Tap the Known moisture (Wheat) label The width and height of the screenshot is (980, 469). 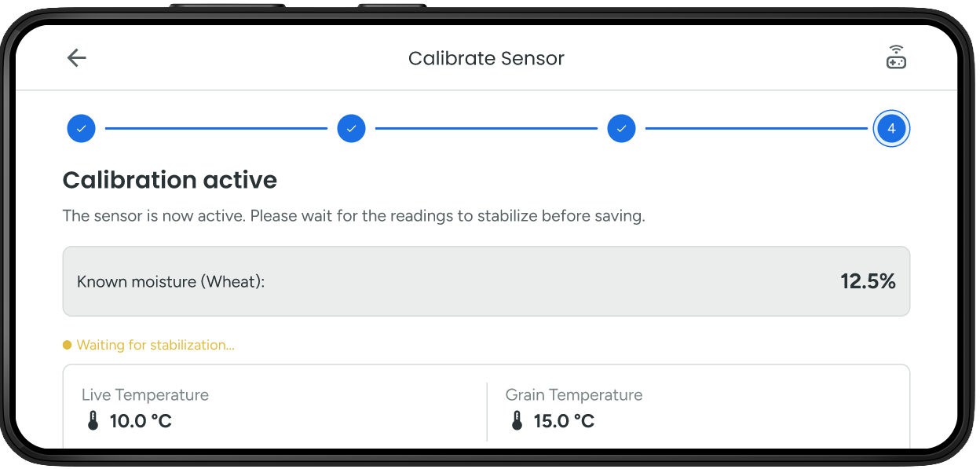tap(171, 281)
